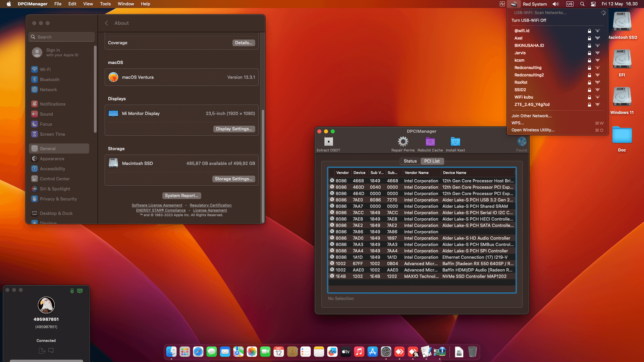Switch to the PCI List tab
The height and width of the screenshot is (362, 644).
432,161
